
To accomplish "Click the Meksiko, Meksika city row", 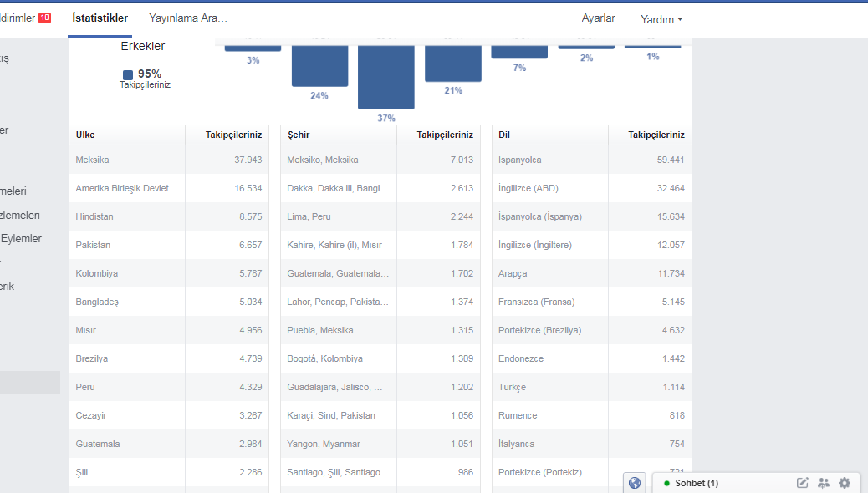I will 380,160.
